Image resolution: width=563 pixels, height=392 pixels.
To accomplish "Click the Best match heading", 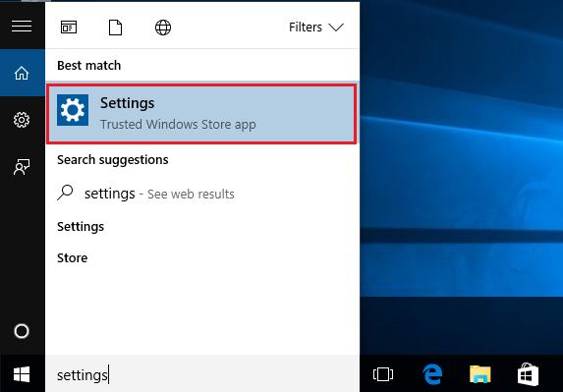I will coord(89,65).
